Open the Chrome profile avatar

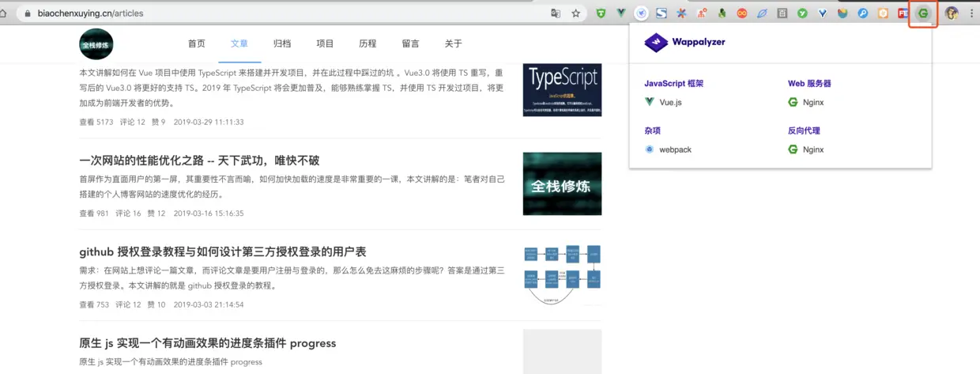(x=952, y=13)
